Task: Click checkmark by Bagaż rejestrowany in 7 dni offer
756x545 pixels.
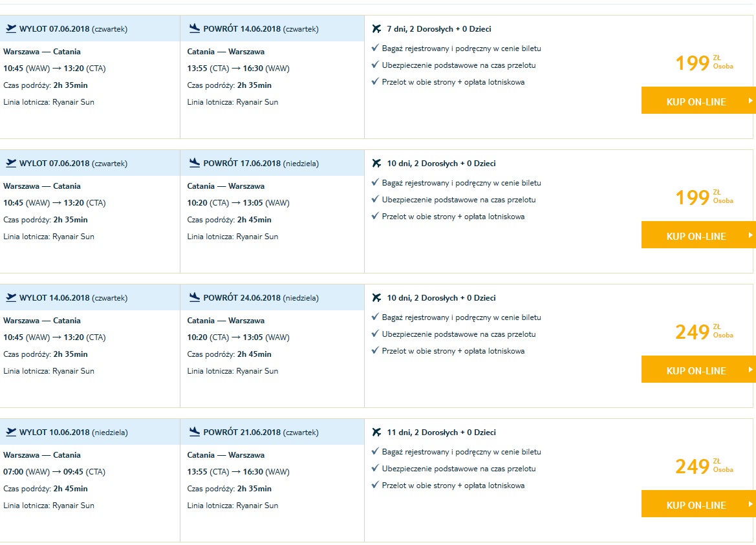Action: click(375, 48)
